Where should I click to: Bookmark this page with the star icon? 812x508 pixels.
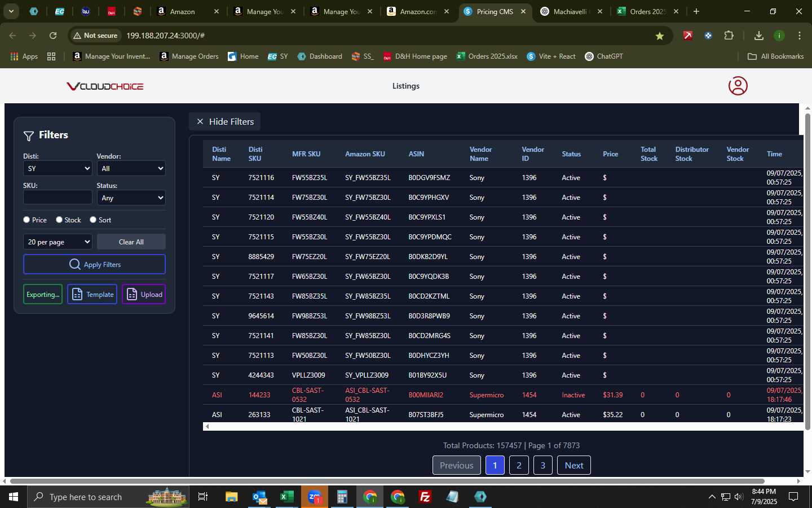[660, 36]
